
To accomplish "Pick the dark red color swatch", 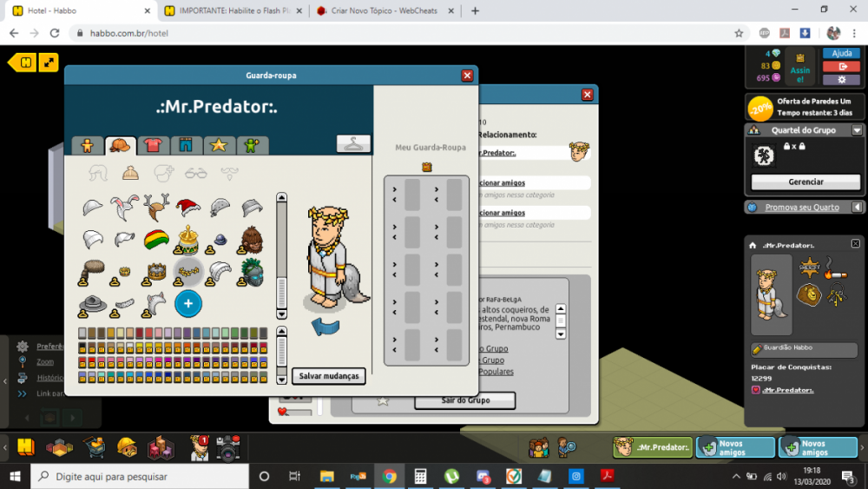I will (140, 333).
